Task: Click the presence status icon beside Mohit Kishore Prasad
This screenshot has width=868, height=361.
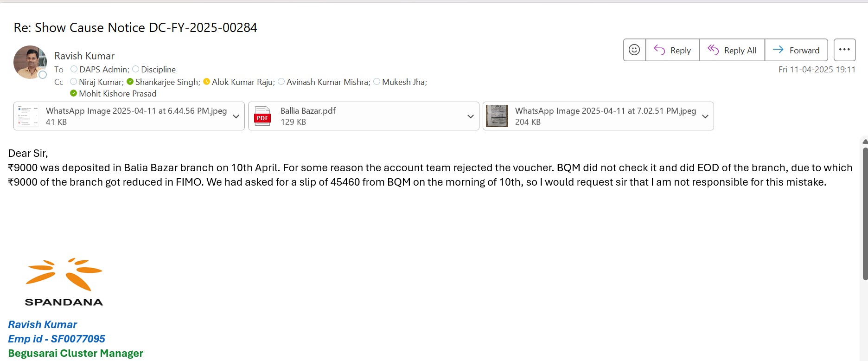Action: pyautogui.click(x=73, y=94)
